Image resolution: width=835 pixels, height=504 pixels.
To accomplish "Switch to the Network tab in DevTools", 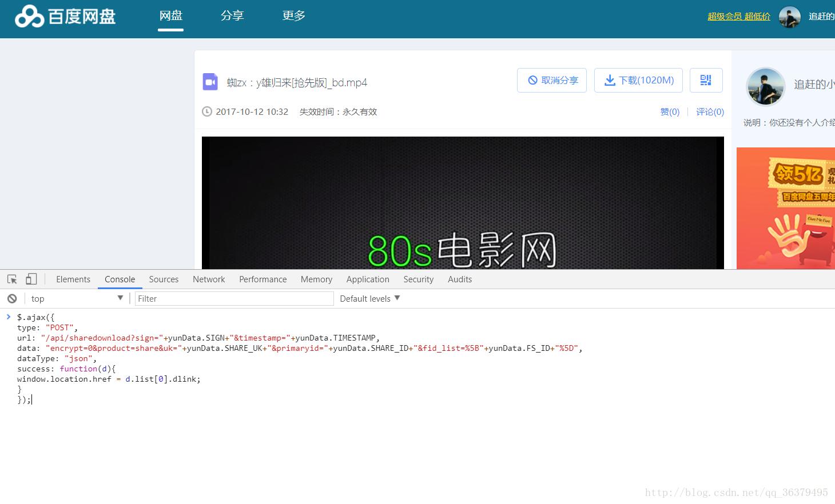I will click(x=208, y=279).
